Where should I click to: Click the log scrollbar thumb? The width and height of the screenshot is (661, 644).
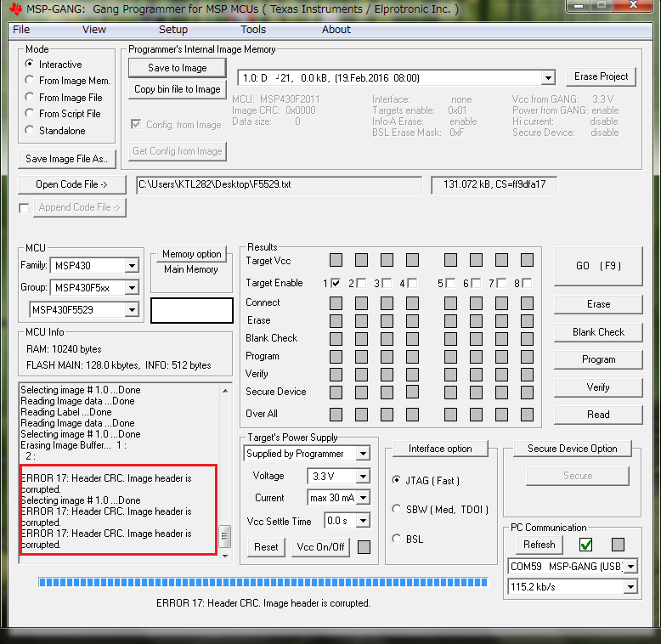tap(224, 536)
